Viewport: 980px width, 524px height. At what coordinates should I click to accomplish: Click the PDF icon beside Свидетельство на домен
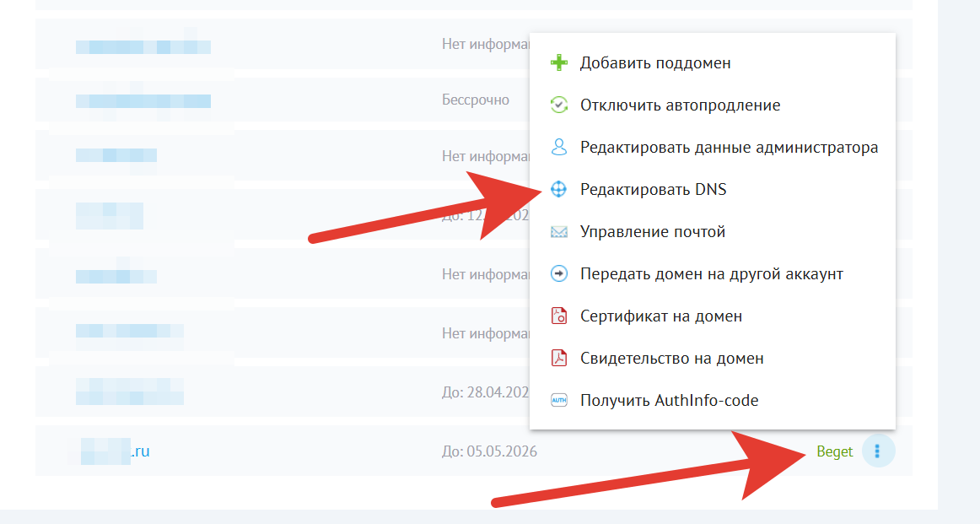click(558, 359)
